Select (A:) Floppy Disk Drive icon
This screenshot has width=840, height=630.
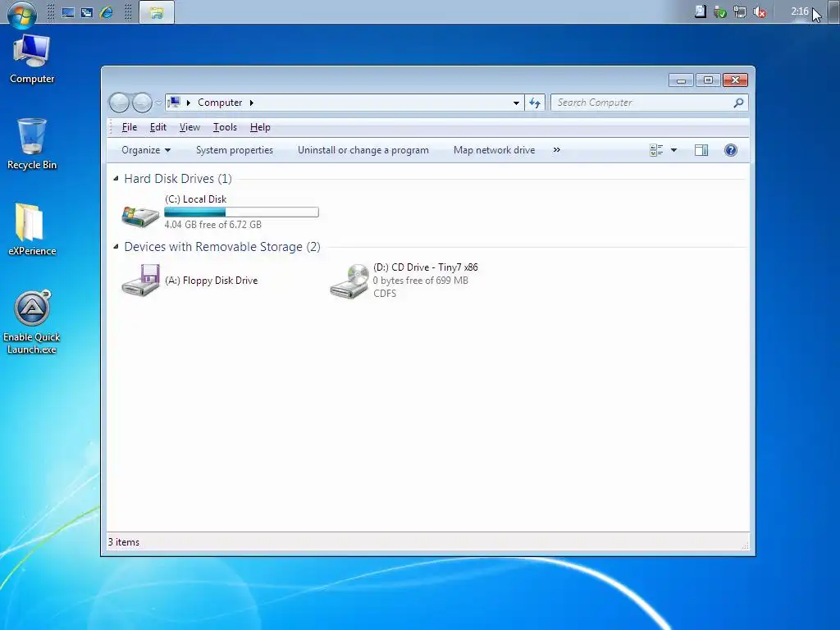140,281
